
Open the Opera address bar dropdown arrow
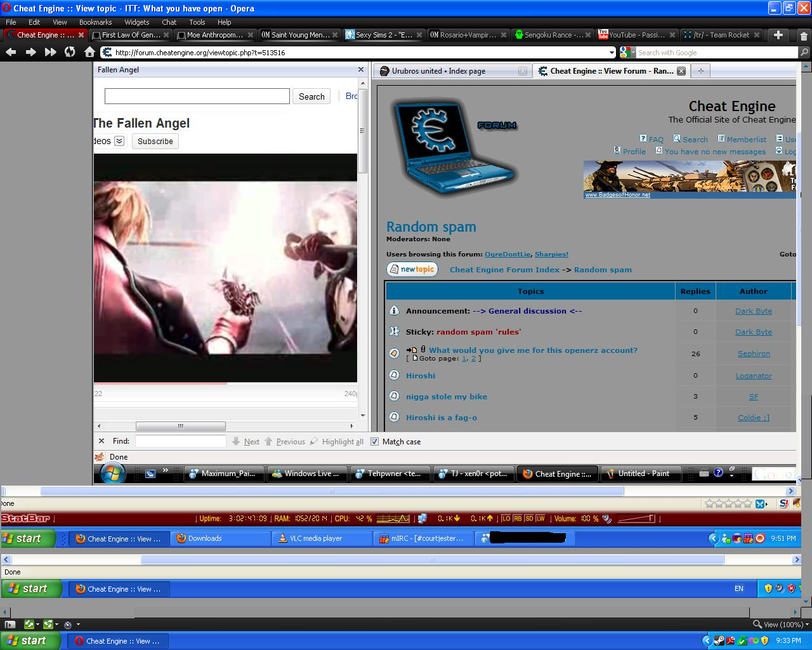click(x=612, y=53)
